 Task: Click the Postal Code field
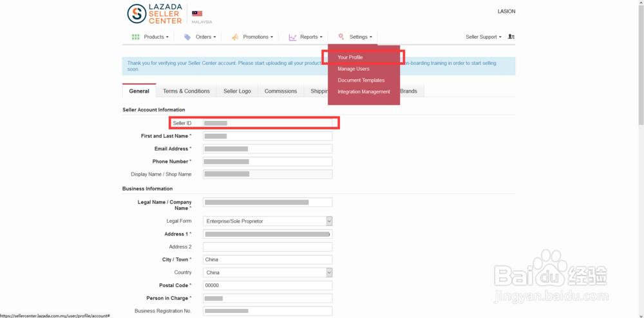267,286
